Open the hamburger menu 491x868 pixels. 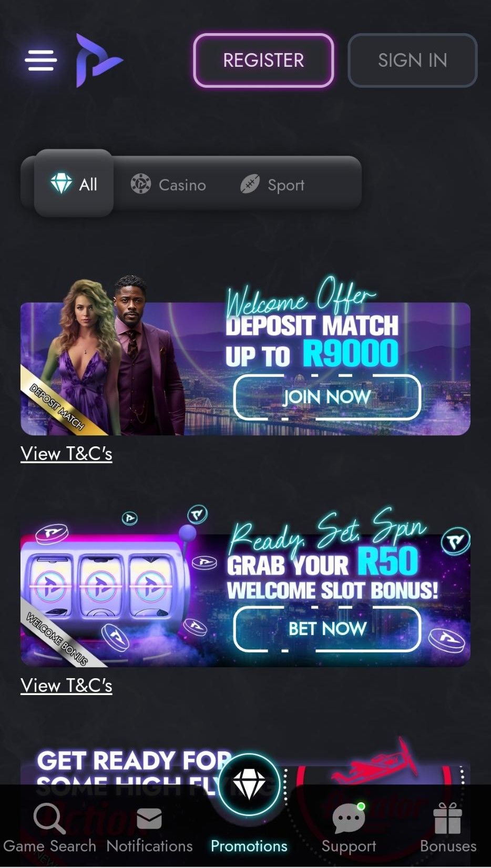(x=40, y=60)
